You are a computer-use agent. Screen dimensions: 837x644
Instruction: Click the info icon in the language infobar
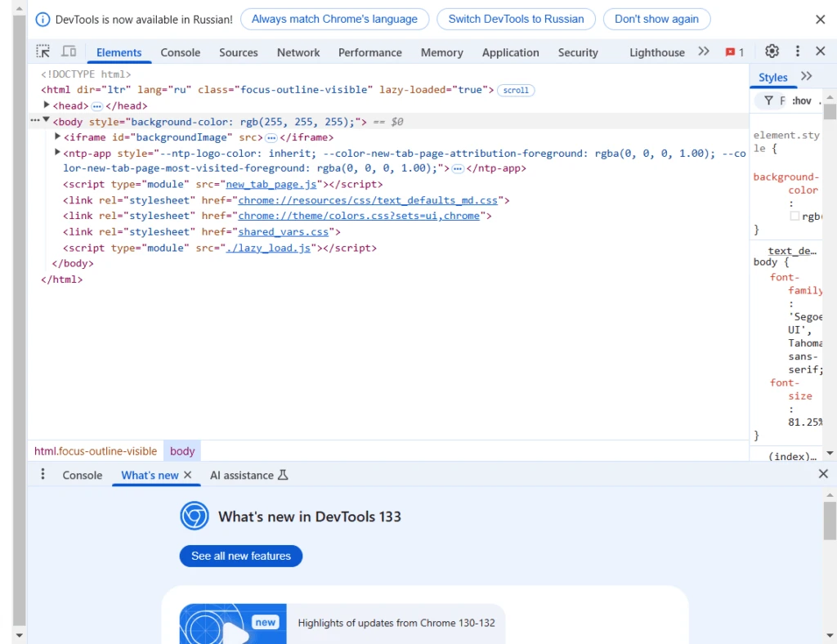click(43, 20)
